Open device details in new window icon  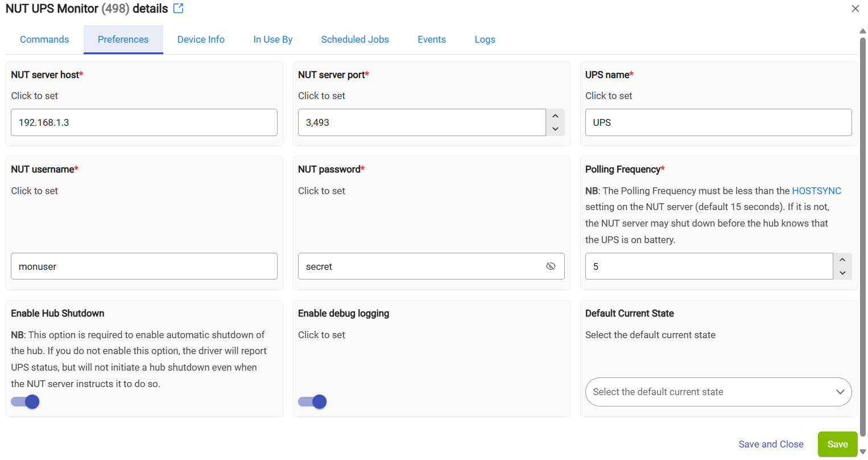(x=178, y=9)
